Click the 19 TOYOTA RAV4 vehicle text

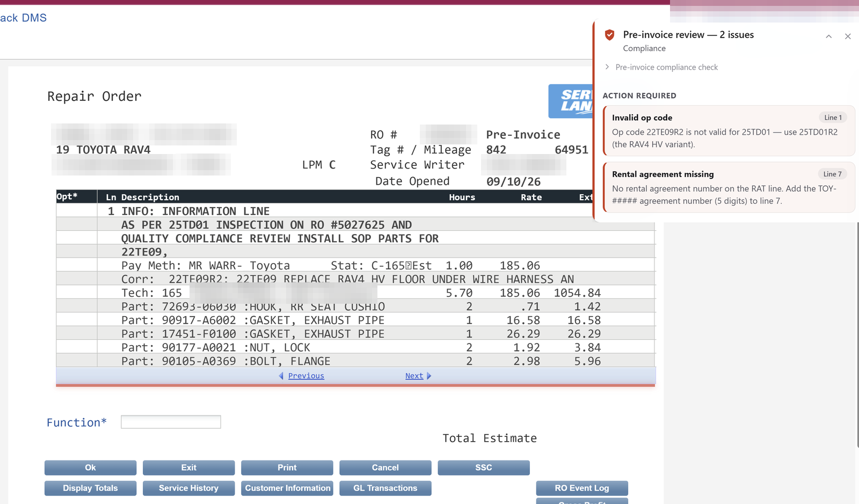click(x=103, y=150)
